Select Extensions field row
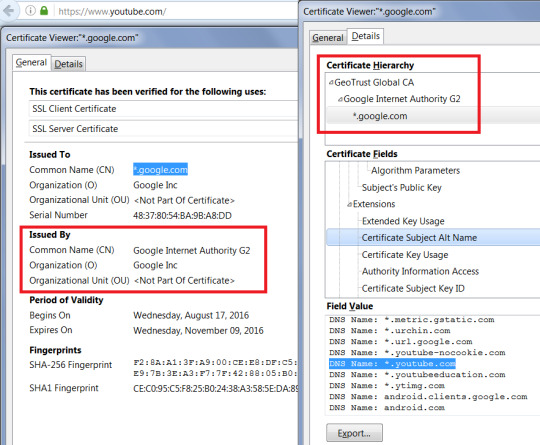Viewport: 540px width, 445px height. click(x=374, y=204)
